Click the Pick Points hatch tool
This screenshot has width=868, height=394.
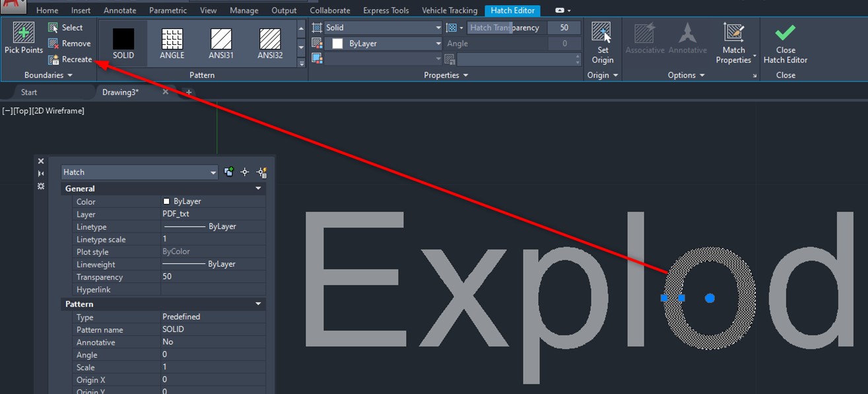coord(23,38)
